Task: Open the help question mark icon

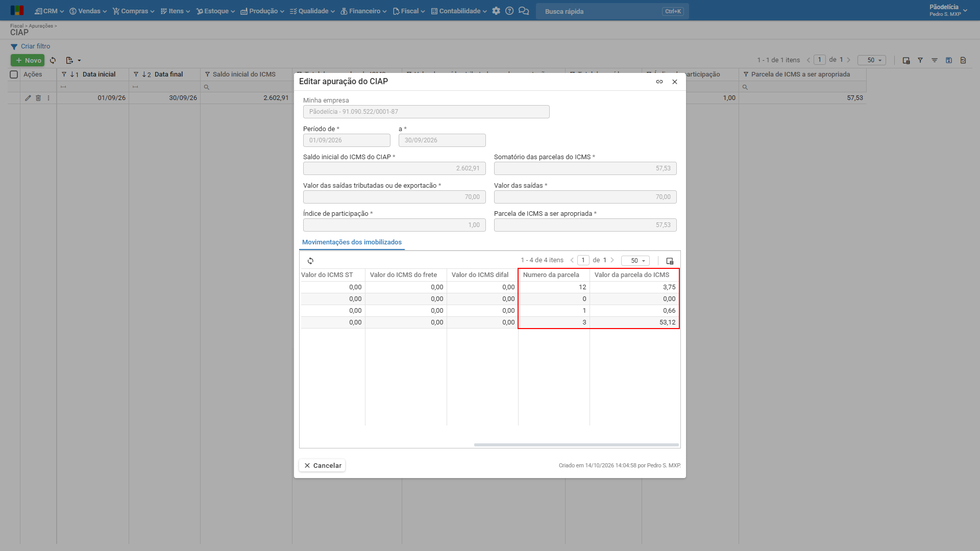Action: pyautogui.click(x=509, y=11)
